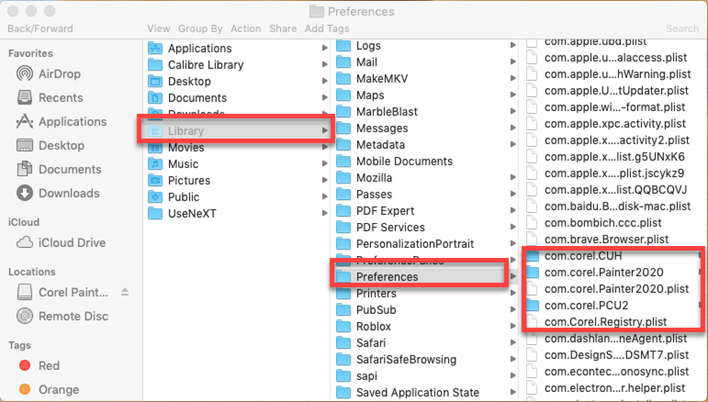Expand the PDF Services folder arrow
The width and height of the screenshot is (708, 402).
tap(513, 227)
